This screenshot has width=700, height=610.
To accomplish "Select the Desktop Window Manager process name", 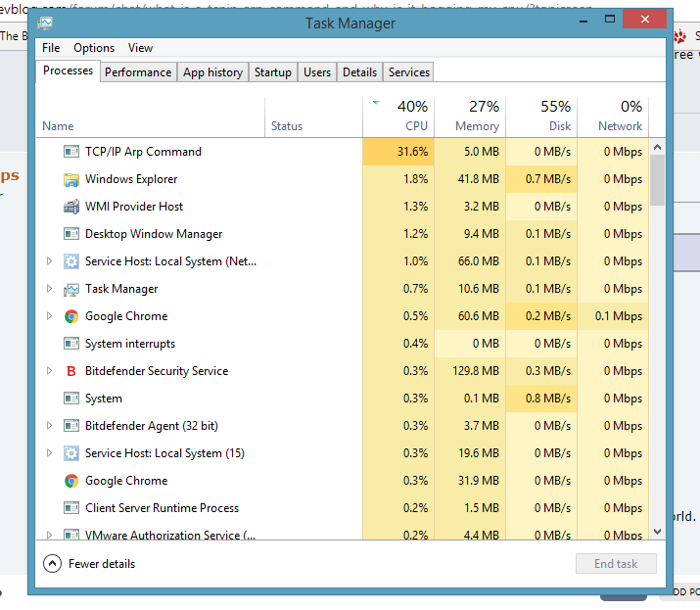I will point(154,234).
